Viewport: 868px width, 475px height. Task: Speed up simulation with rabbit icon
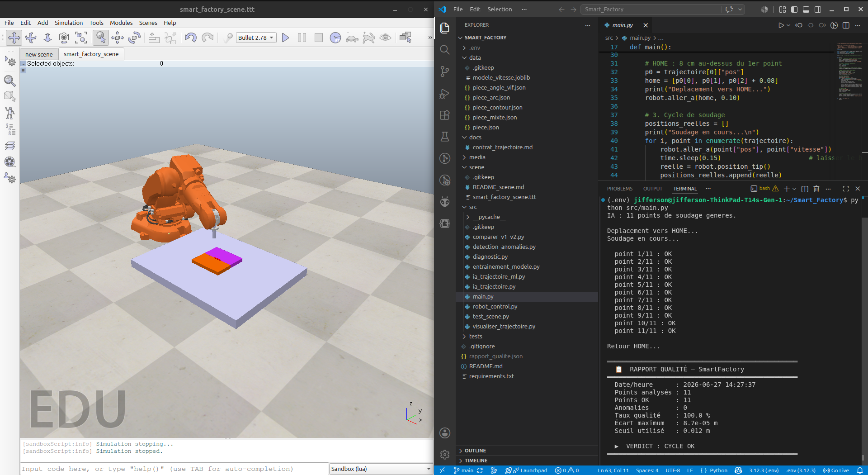[x=369, y=38]
